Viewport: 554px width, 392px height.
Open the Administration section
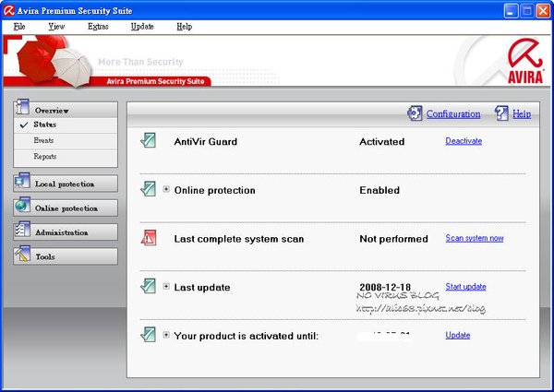pos(66,232)
